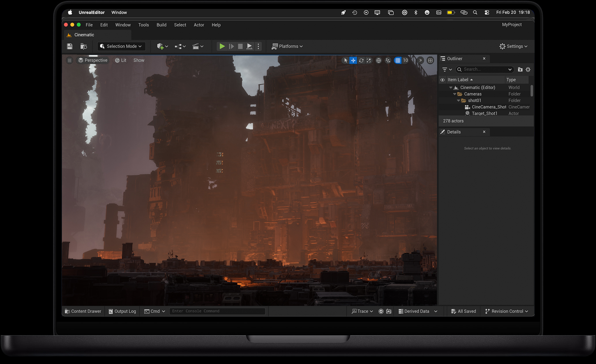Toggle the Lit view mode button
The height and width of the screenshot is (364, 596).
[121, 60]
